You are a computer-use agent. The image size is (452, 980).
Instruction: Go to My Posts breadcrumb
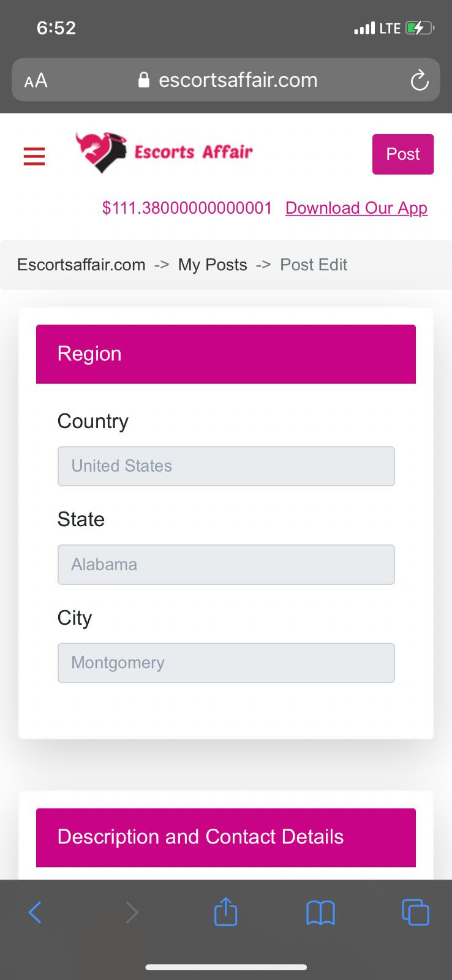[213, 265]
